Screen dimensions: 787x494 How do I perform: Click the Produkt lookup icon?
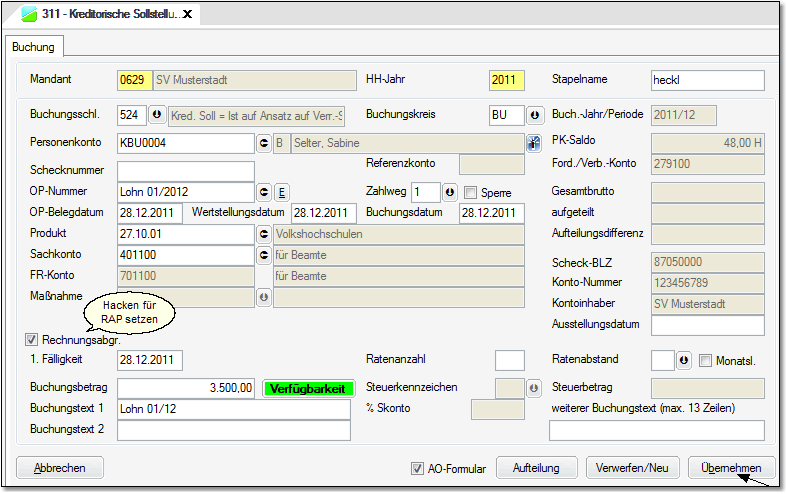point(264,234)
